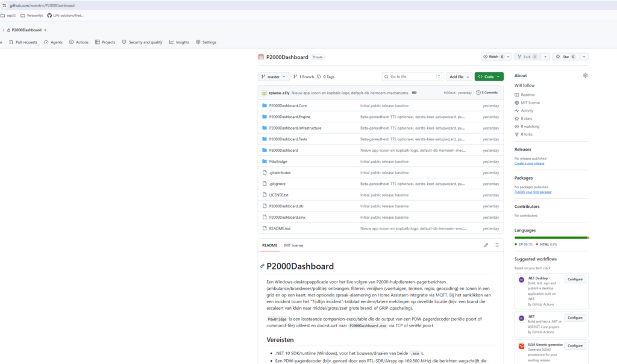The image size is (617, 364).
Task: Click the 0 watching link
Action: coord(527,127)
